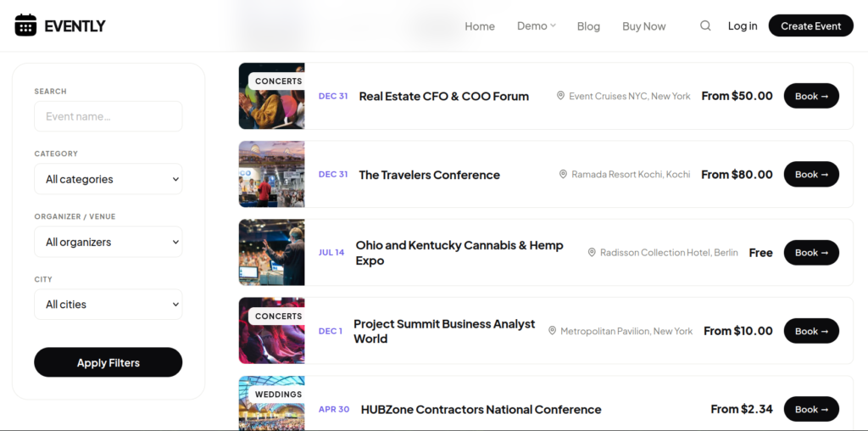
Task: Open the All cities dropdown
Action: point(108,304)
